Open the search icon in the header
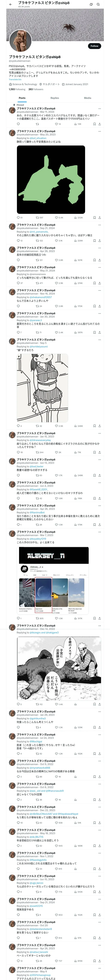This screenshot has height=980, width=110. (x=98, y=5)
